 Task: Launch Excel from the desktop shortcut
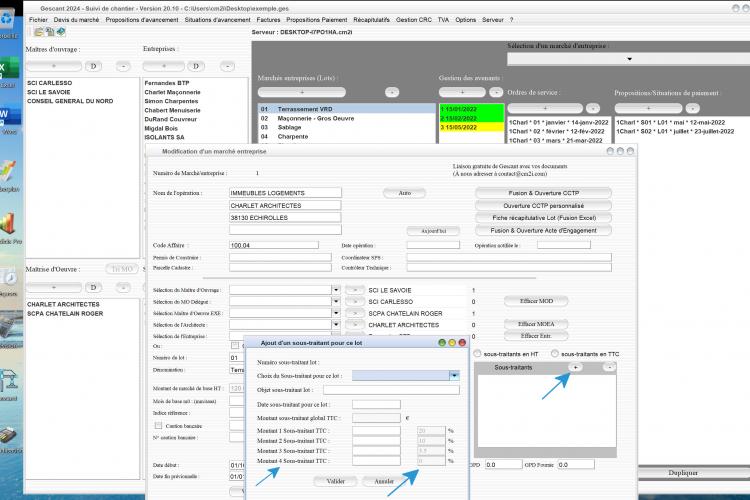coord(8,73)
